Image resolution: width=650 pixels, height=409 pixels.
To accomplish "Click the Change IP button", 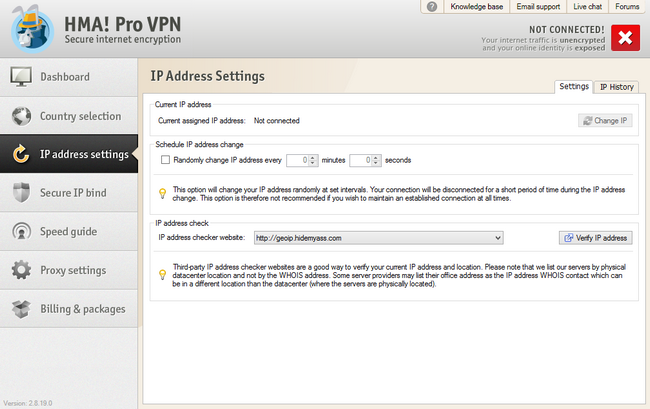I will click(x=605, y=121).
